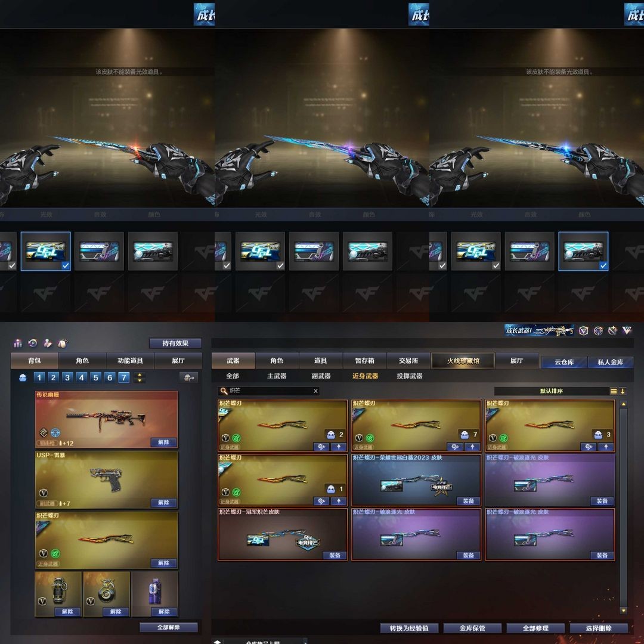Click the mouse settings icon above backpack tabs
The image size is (644, 644).
click(63, 343)
